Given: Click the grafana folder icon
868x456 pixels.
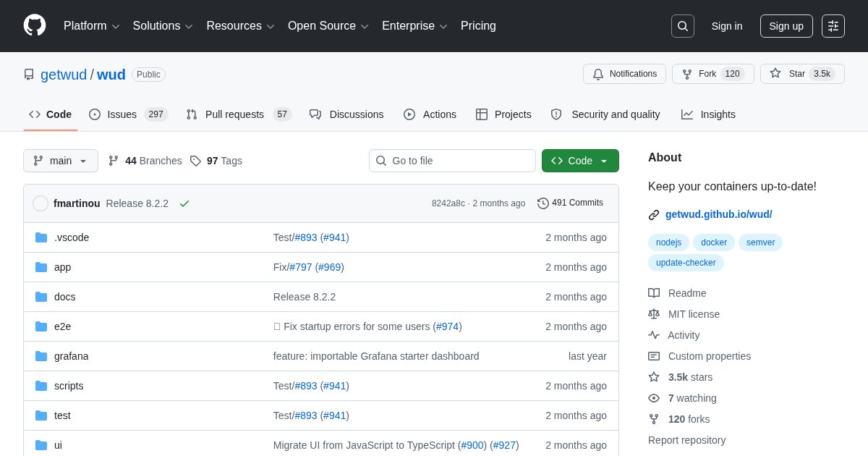Looking at the screenshot, I should coord(41,356).
